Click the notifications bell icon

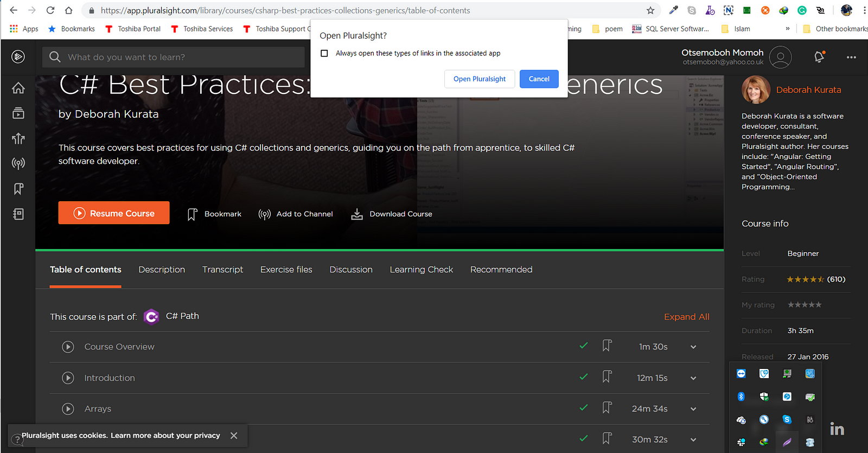pyautogui.click(x=819, y=56)
